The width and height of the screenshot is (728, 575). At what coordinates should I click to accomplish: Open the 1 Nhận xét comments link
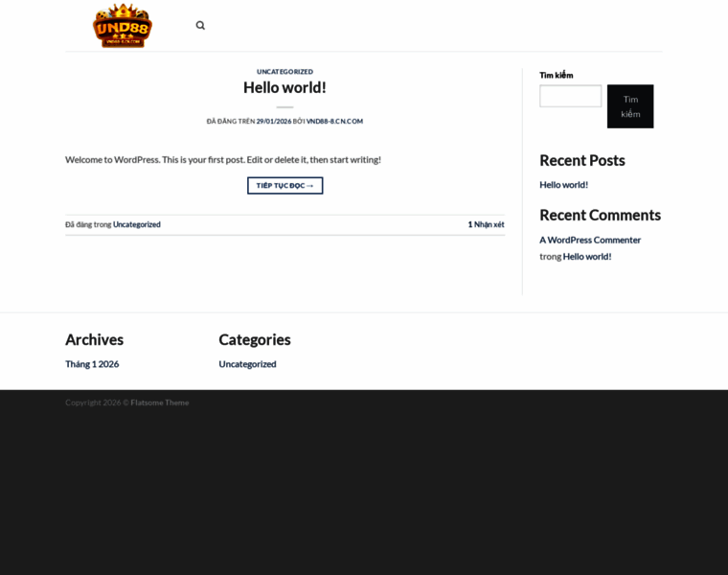click(486, 224)
